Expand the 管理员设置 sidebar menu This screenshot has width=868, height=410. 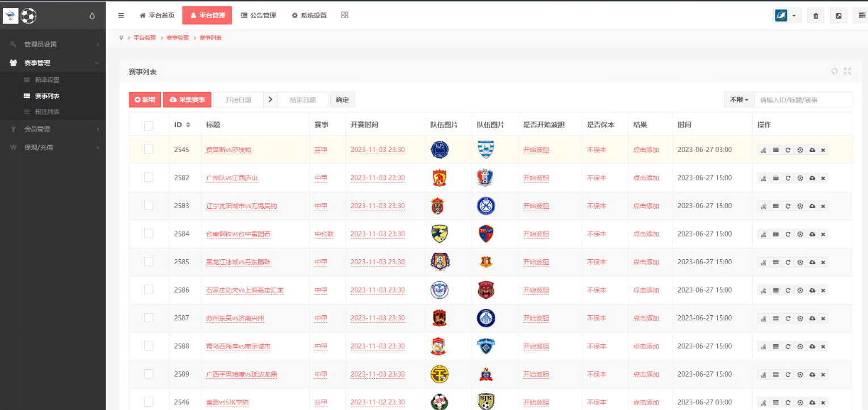[x=53, y=44]
